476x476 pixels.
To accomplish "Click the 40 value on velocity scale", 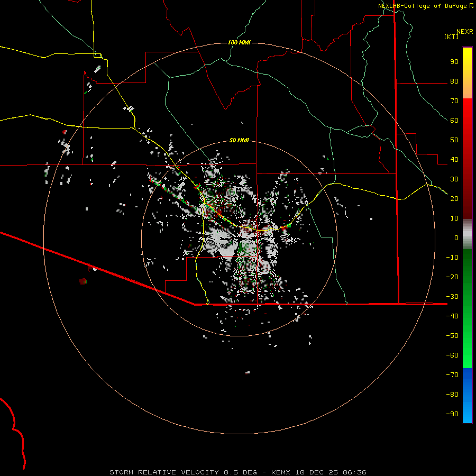I will point(454,160).
